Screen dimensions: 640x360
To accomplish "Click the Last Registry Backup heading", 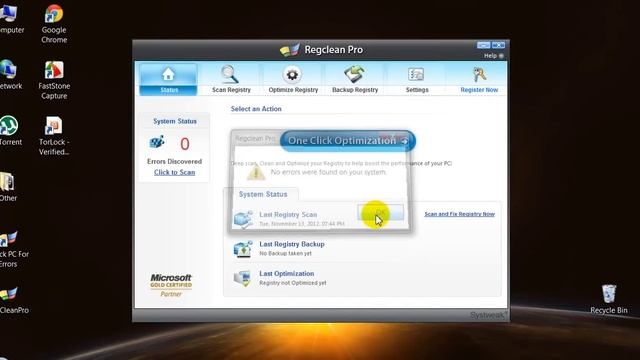I will coord(292,244).
